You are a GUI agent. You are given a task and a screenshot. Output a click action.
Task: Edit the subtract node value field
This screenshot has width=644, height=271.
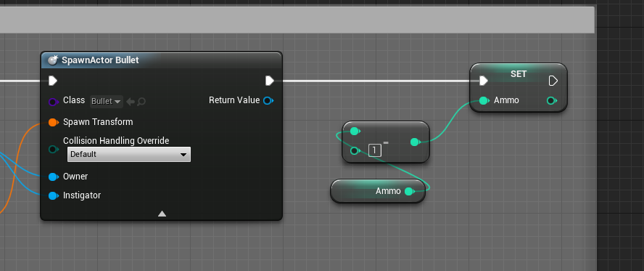pyautogui.click(x=374, y=151)
